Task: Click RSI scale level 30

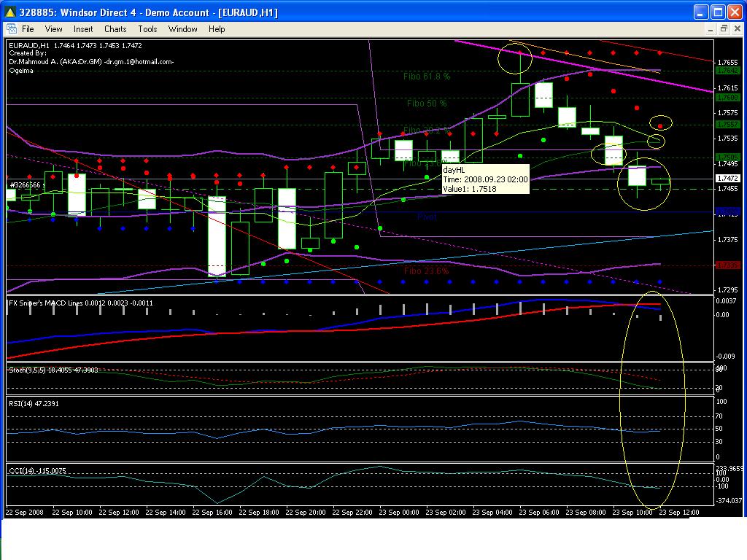Action: [x=719, y=441]
